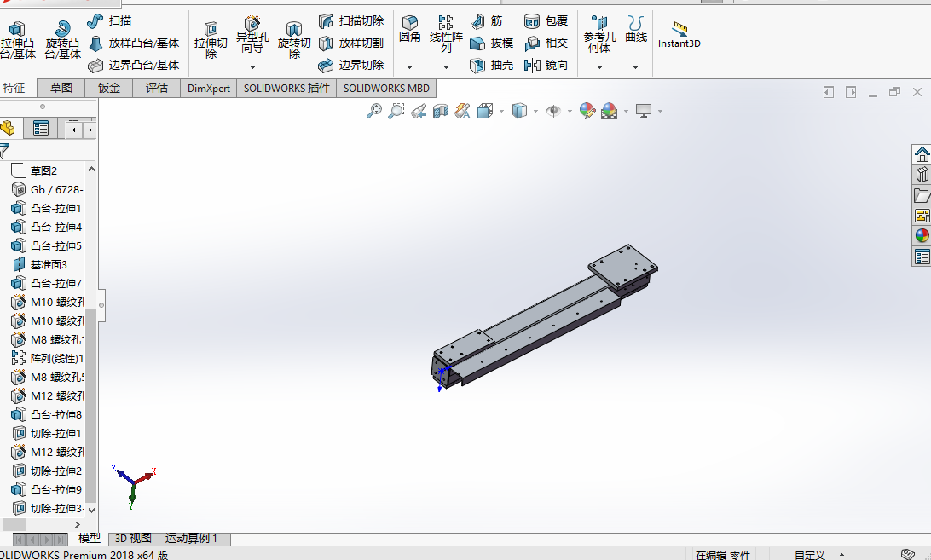Select 阵列(线性)1 in the feature tree
Screen dimensions: 931x560
[x=48, y=358]
